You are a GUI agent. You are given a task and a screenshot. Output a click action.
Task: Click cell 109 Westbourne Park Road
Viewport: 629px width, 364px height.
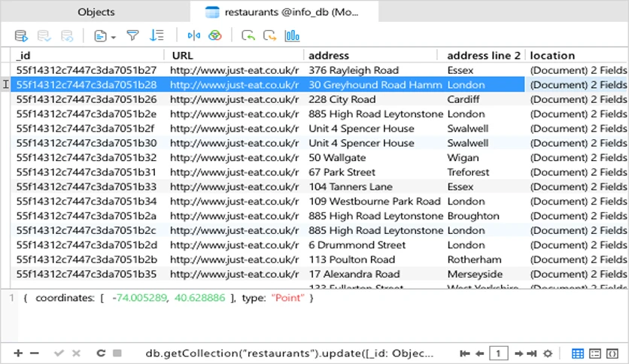point(374,202)
